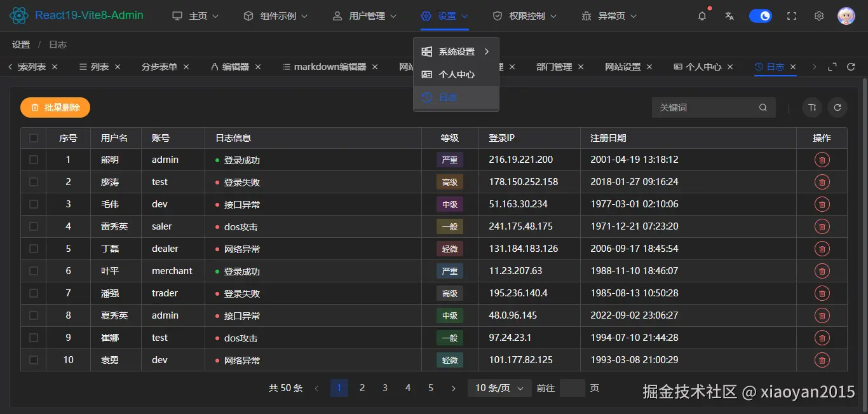Choose 日志 from the dropdown menu
Screen dimensions: 868x414
[x=456, y=97]
